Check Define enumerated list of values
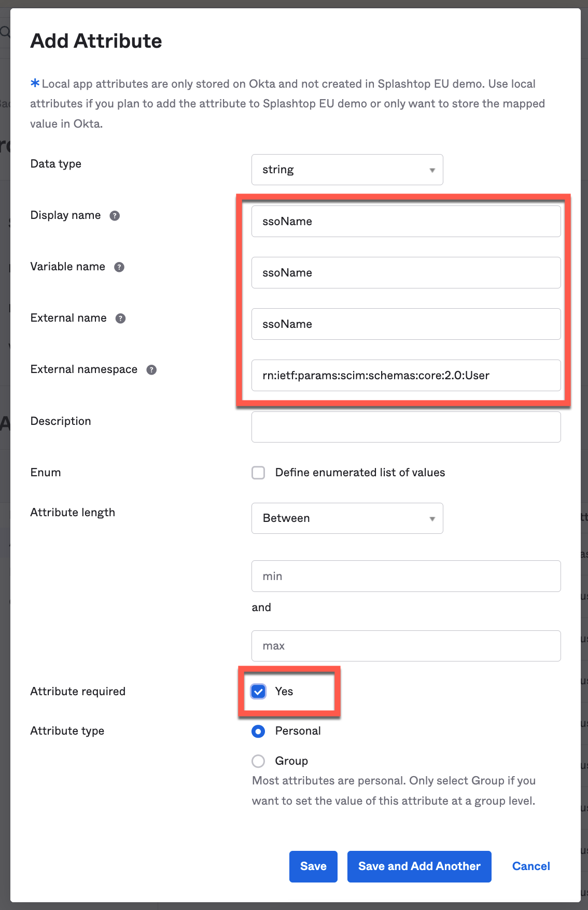The height and width of the screenshot is (910, 588). pyautogui.click(x=258, y=473)
